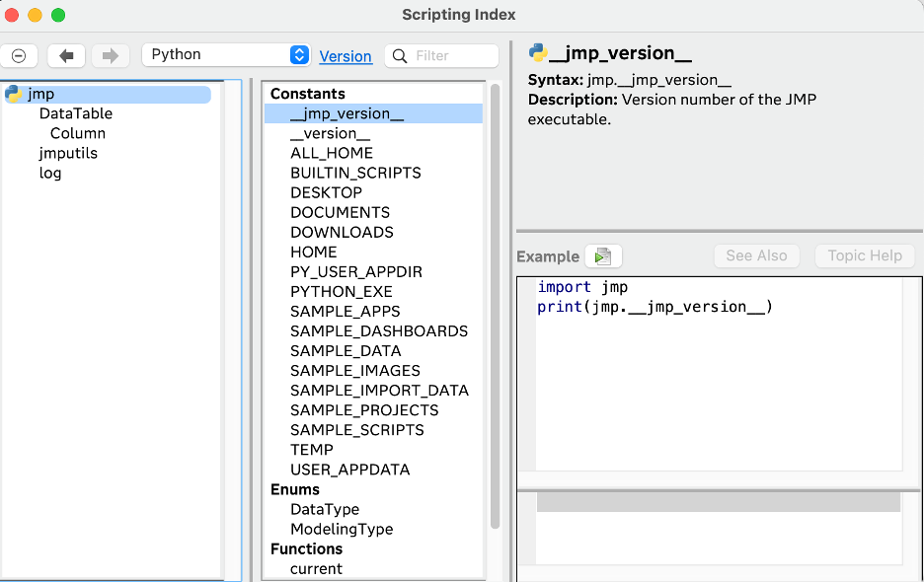The width and height of the screenshot is (924, 582).
Task: Choose SAMPLE_DATA from the Constants list
Action: click(346, 350)
